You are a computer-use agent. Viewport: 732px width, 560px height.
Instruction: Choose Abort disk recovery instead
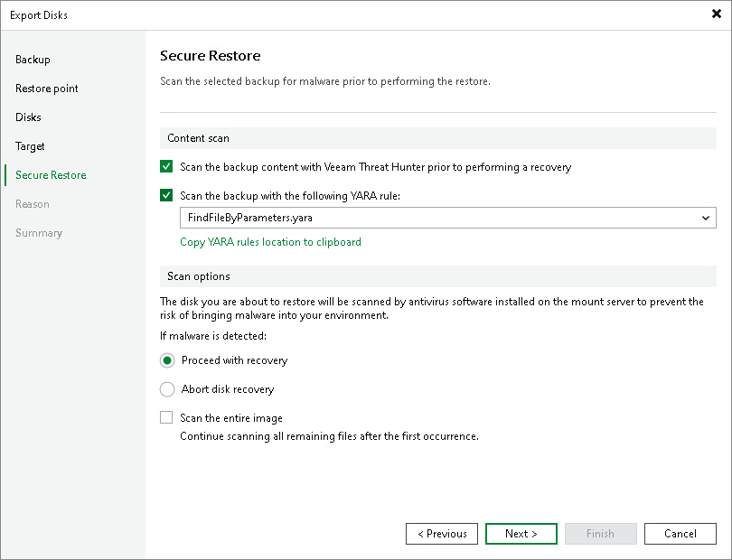tap(166, 389)
